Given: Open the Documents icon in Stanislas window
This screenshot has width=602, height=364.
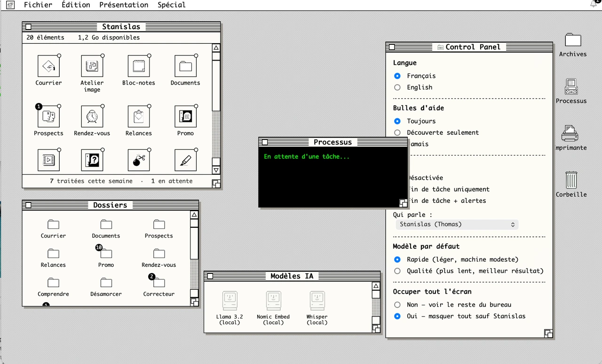Looking at the screenshot, I should coord(185,66).
